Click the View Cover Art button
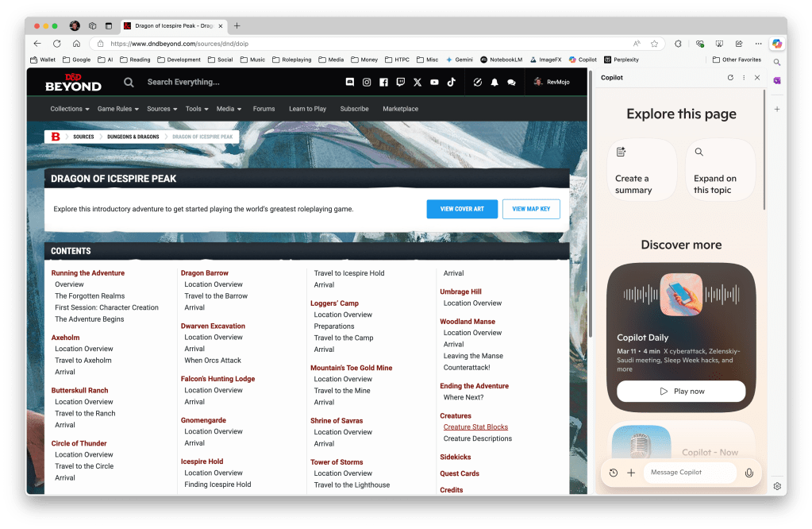The image size is (812, 529). coord(462,209)
